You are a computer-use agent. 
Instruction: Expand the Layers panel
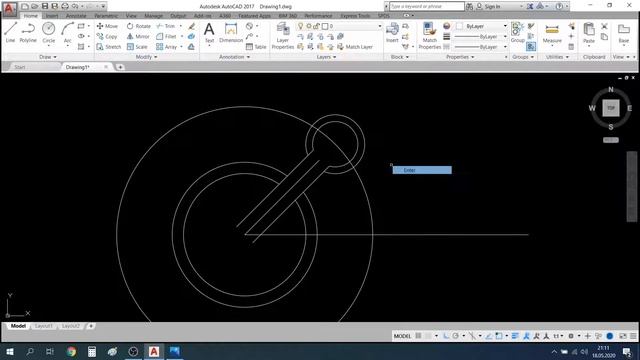click(x=326, y=57)
